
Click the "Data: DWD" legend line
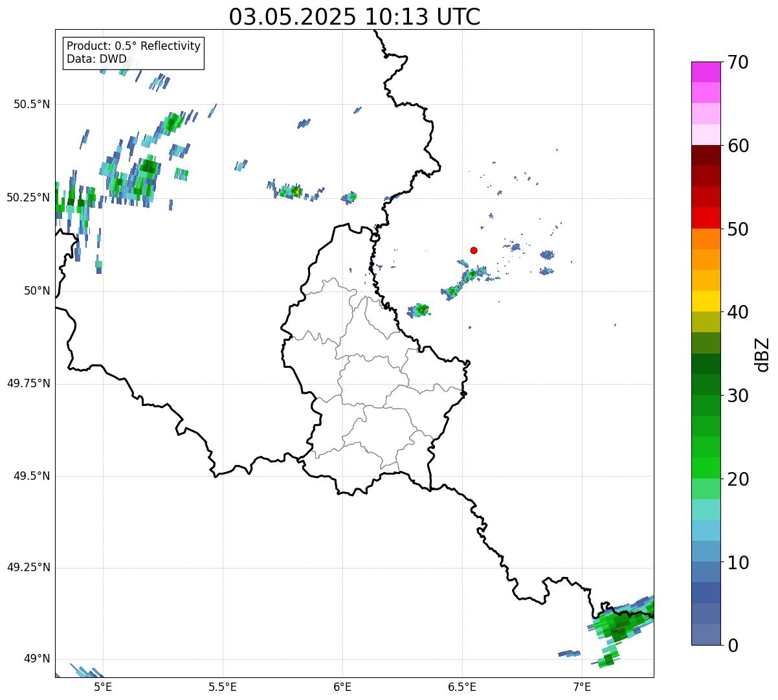pyautogui.click(x=97, y=59)
